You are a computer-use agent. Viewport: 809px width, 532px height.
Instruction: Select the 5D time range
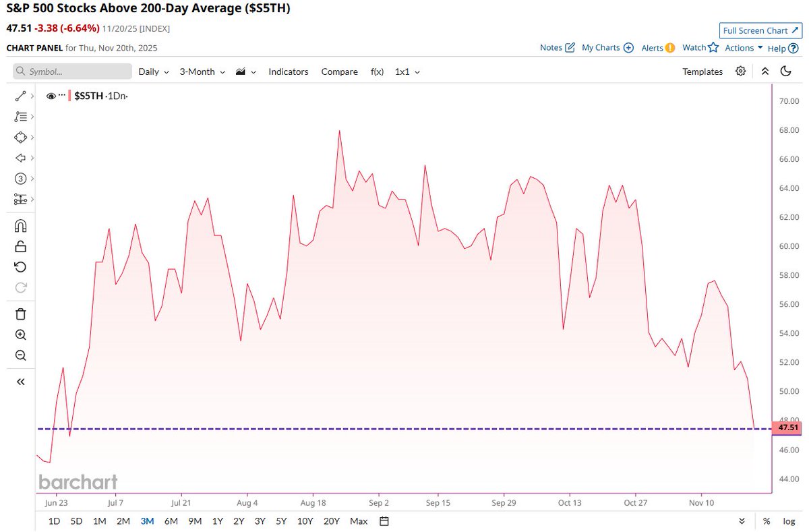pos(77,521)
